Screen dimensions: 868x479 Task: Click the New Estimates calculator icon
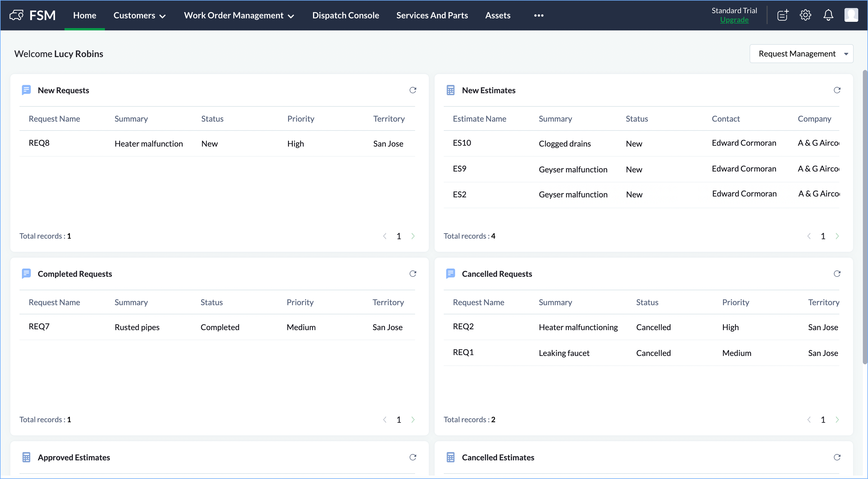point(451,90)
